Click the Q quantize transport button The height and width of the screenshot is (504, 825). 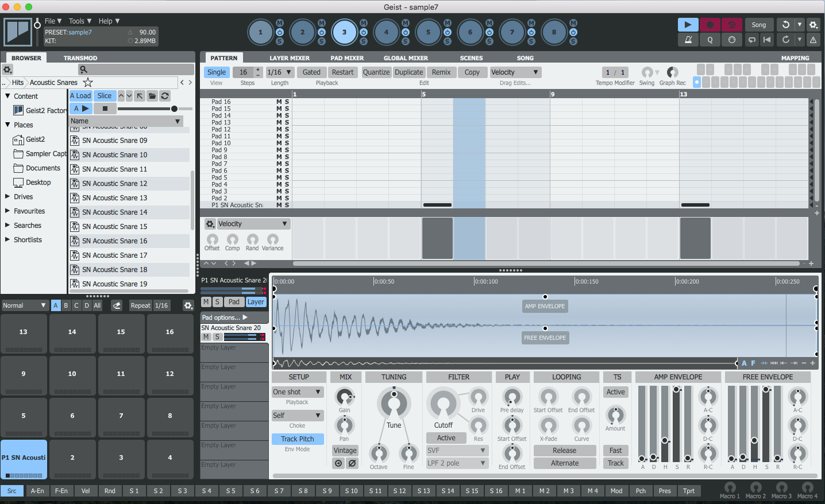pos(710,40)
